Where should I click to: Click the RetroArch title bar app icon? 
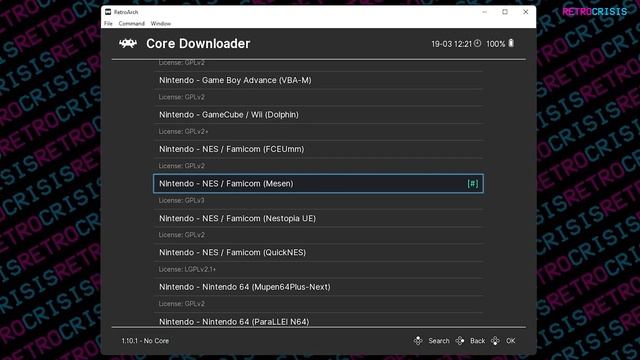108,12
